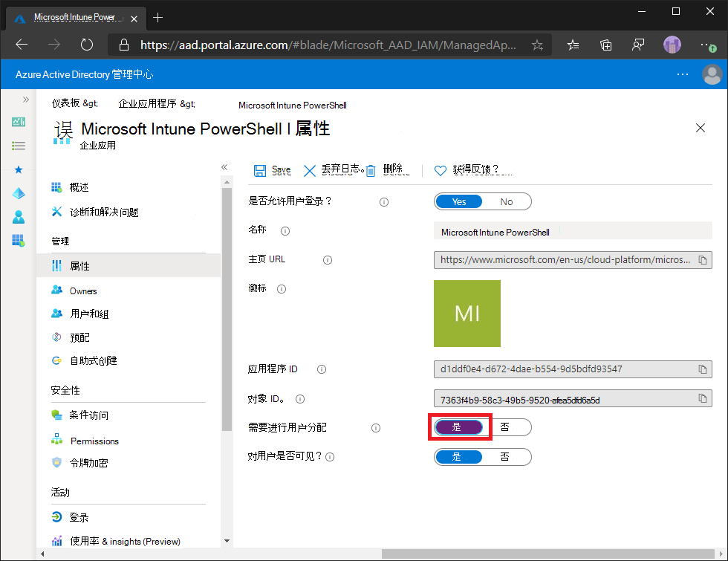This screenshot has height=561, width=728.
Task: Set 需要进行用户分配 to 否
Action: (507, 427)
